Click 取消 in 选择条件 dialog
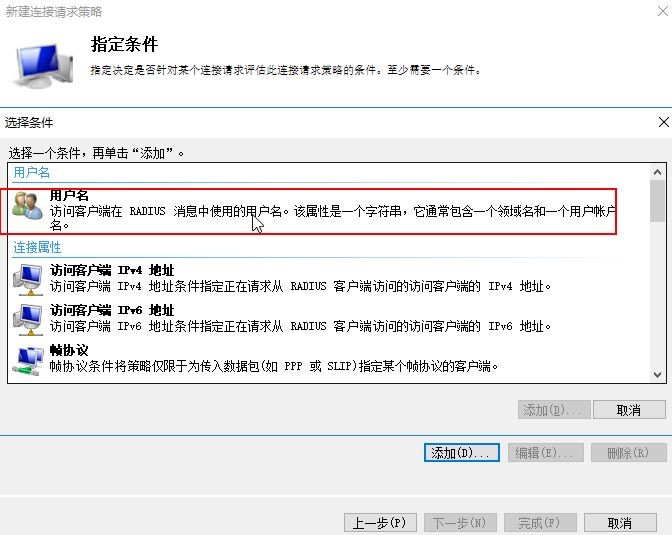672x535 pixels. pyautogui.click(x=629, y=410)
